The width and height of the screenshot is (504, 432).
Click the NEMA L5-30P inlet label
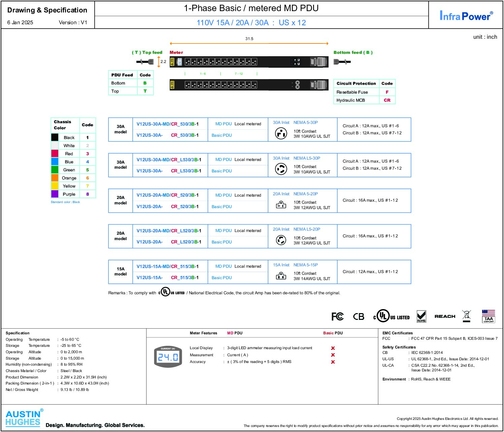pyautogui.click(x=307, y=158)
